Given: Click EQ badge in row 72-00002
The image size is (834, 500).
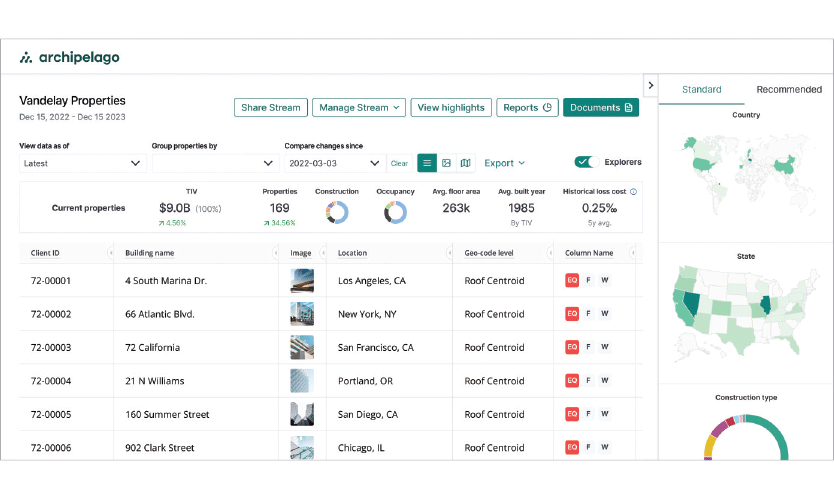Looking at the screenshot, I should pyautogui.click(x=572, y=314).
